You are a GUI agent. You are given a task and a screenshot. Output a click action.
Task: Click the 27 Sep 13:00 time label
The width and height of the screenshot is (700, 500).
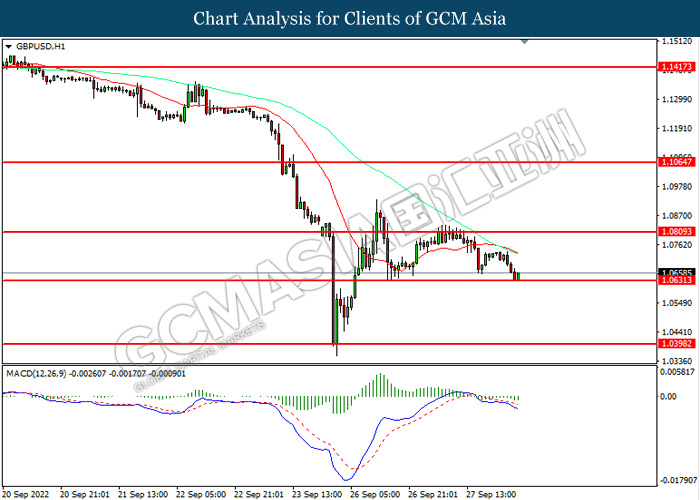(x=491, y=495)
